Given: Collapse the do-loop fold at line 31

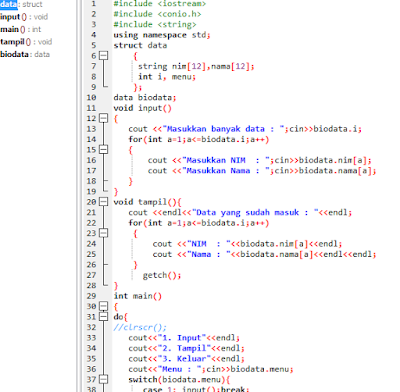Looking at the screenshot, I should 104,317.
